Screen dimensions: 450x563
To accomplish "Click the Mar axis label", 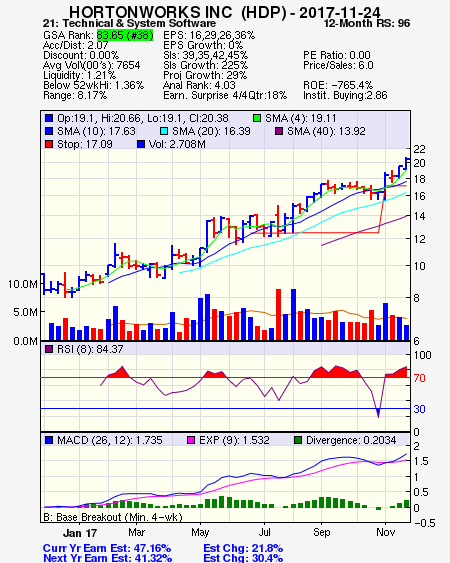I will click(x=136, y=532).
